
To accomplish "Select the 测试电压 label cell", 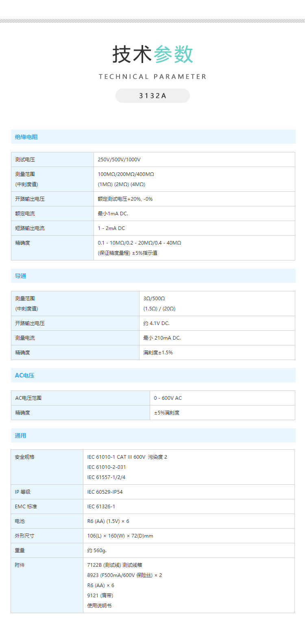I will pos(52,160).
